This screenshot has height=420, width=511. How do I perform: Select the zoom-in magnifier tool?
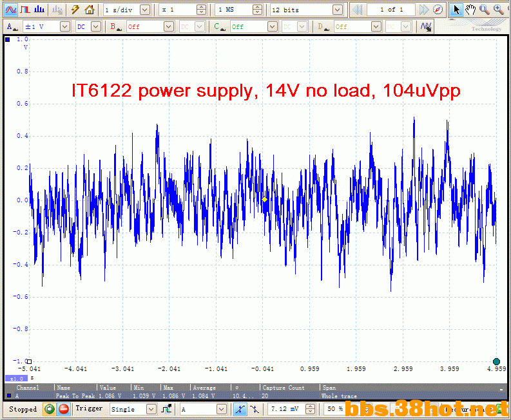point(499,10)
